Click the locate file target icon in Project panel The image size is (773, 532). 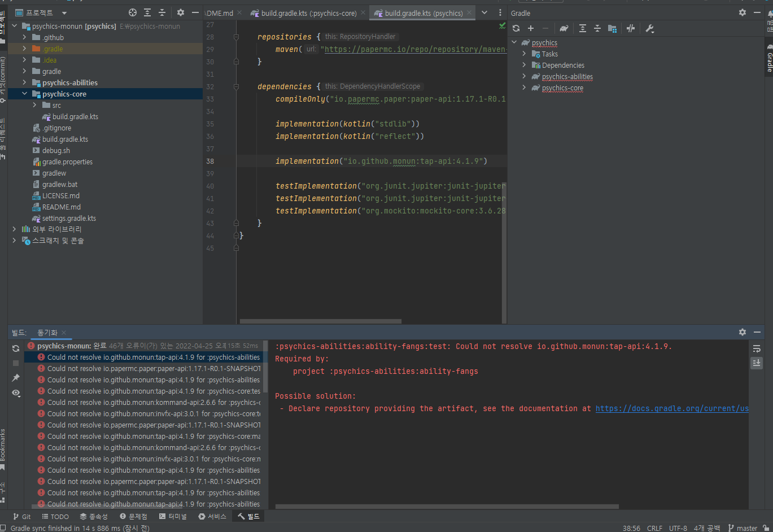click(133, 12)
